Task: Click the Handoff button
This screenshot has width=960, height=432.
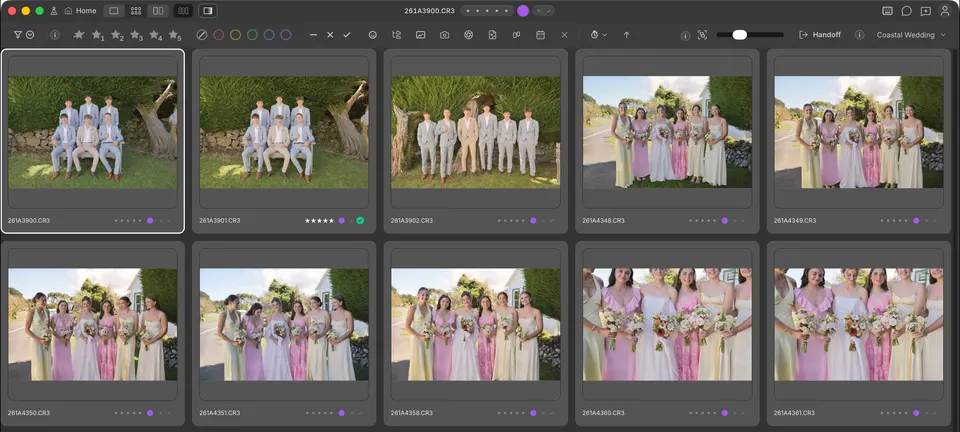Action: 820,35
